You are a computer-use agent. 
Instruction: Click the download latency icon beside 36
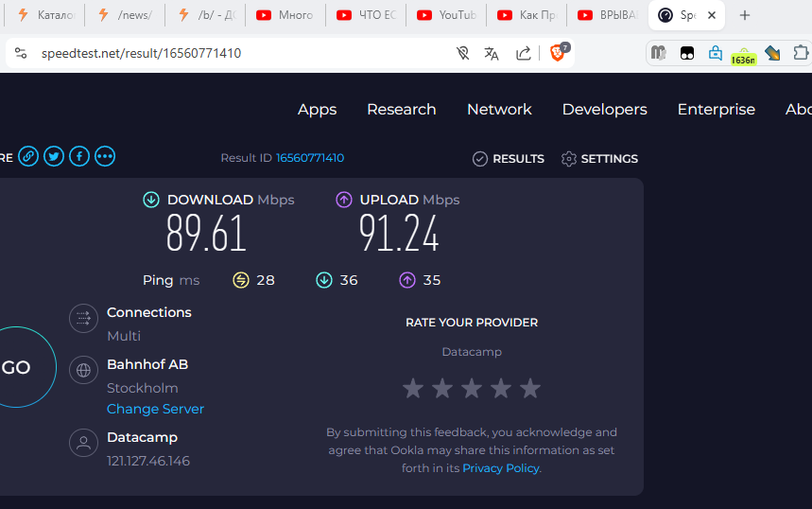coord(324,280)
